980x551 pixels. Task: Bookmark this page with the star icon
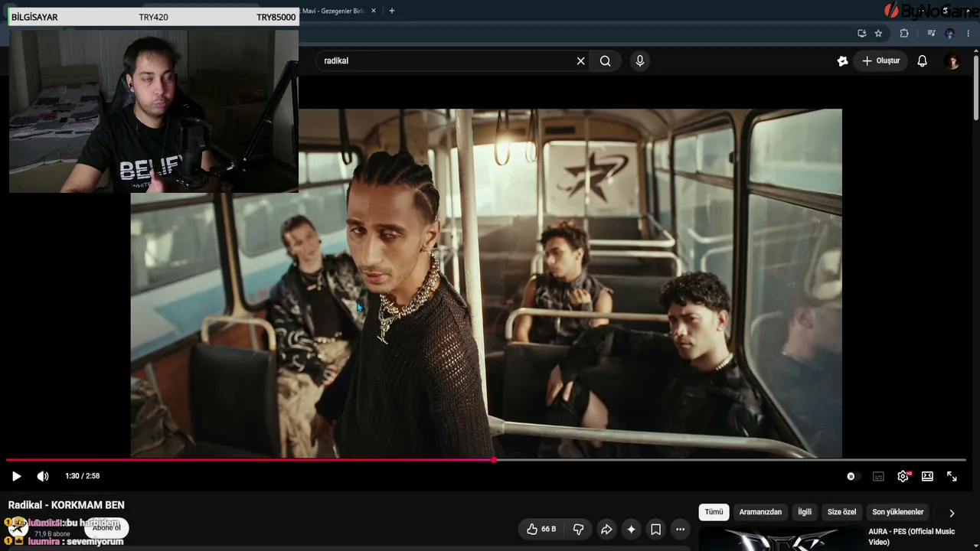(x=878, y=34)
